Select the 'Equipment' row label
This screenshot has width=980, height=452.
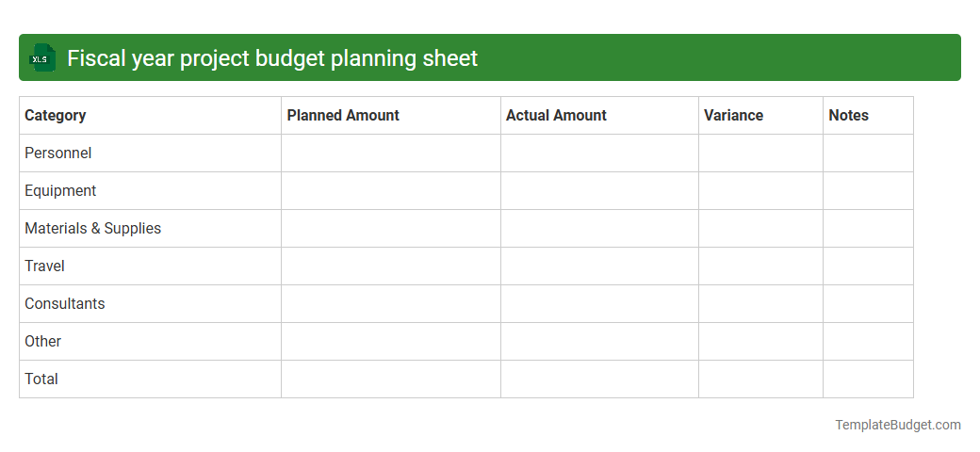coord(60,191)
